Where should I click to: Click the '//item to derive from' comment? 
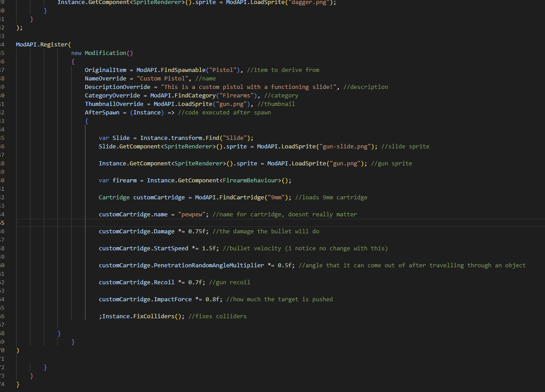[x=283, y=70]
